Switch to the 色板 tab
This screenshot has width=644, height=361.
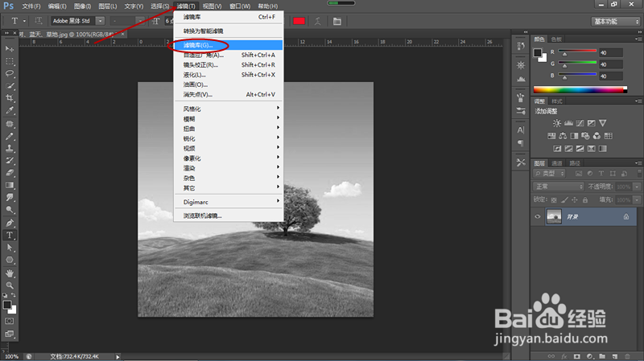(556, 39)
